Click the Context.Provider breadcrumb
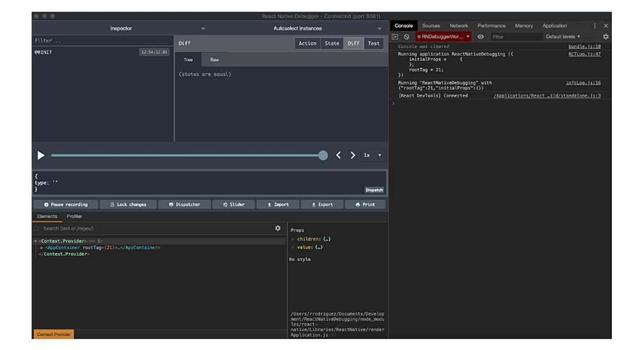This screenshot has height=350, width=644. point(54,334)
